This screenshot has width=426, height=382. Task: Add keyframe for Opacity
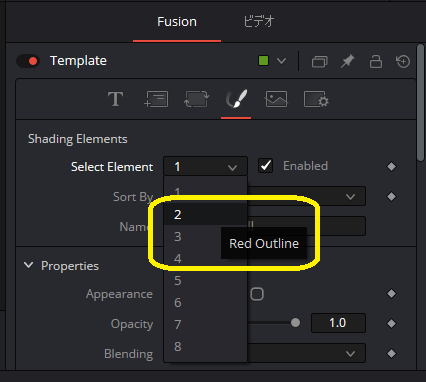pos(391,323)
